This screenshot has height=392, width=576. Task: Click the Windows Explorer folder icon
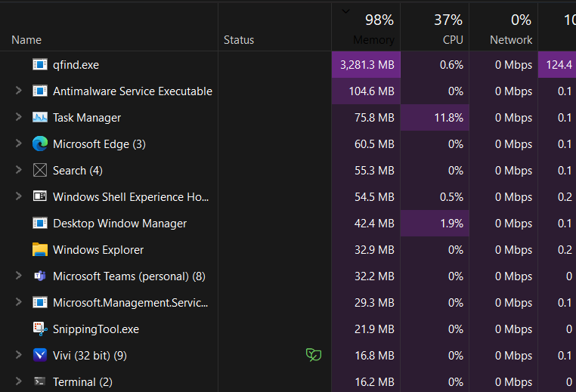[x=39, y=249]
